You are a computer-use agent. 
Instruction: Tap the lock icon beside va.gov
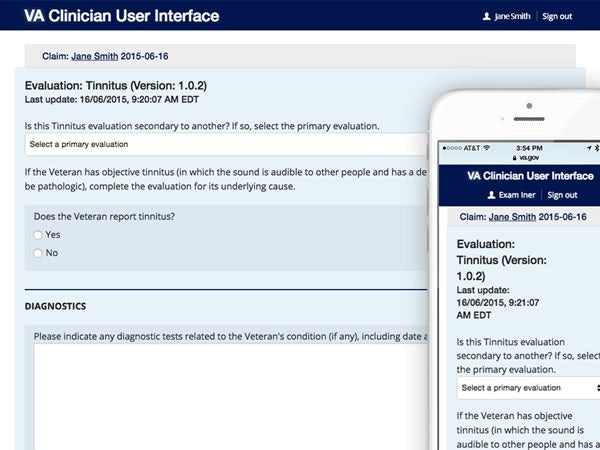515,158
